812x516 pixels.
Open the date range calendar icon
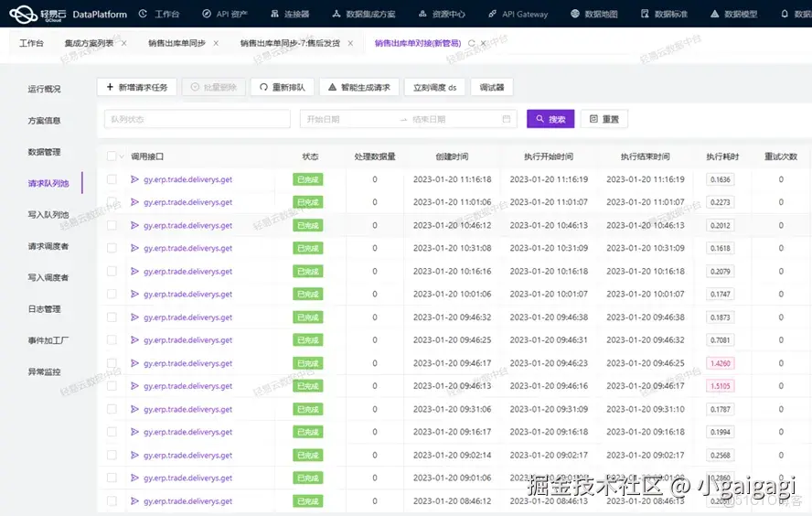[x=506, y=119]
